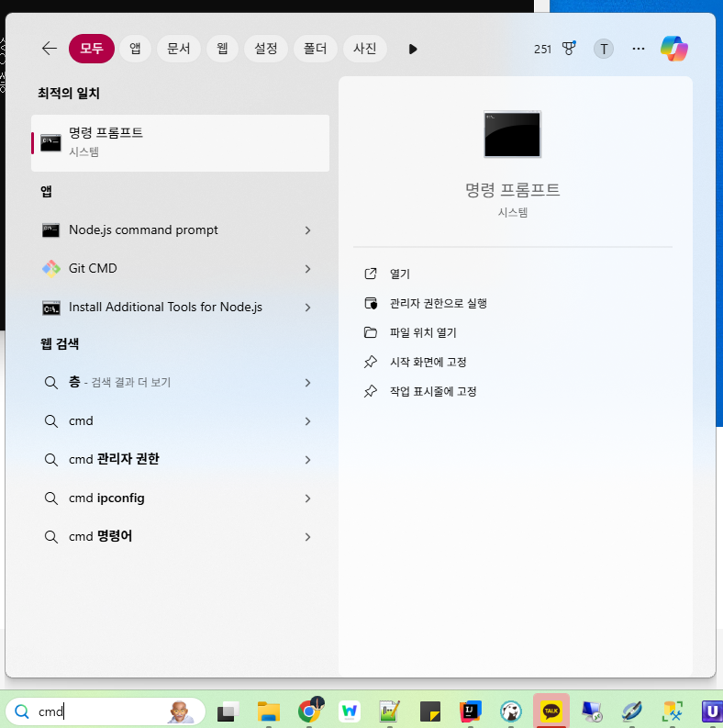Switch to the 사진 filter tab
The width and height of the screenshot is (723, 728).
click(365, 49)
